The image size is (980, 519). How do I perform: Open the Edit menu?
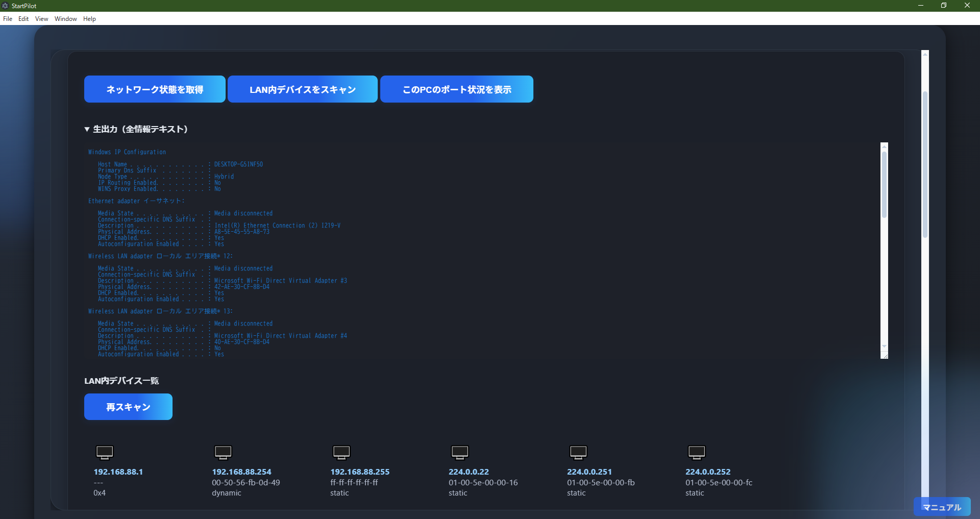pos(23,19)
